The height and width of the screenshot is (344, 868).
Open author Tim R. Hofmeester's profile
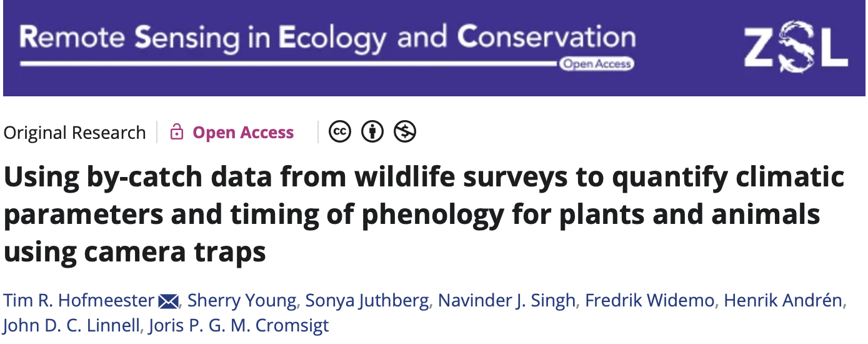[79, 301]
